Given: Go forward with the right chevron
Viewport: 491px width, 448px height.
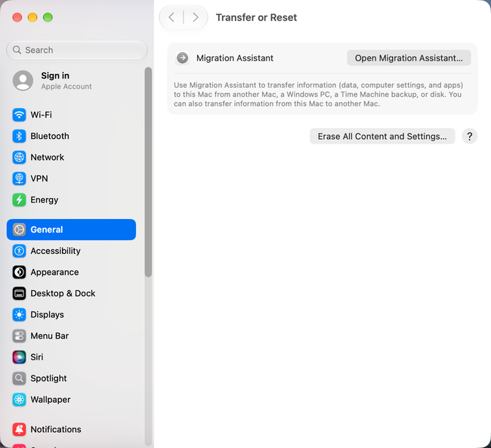Looking at the screenshot, I should click(196, 17).
